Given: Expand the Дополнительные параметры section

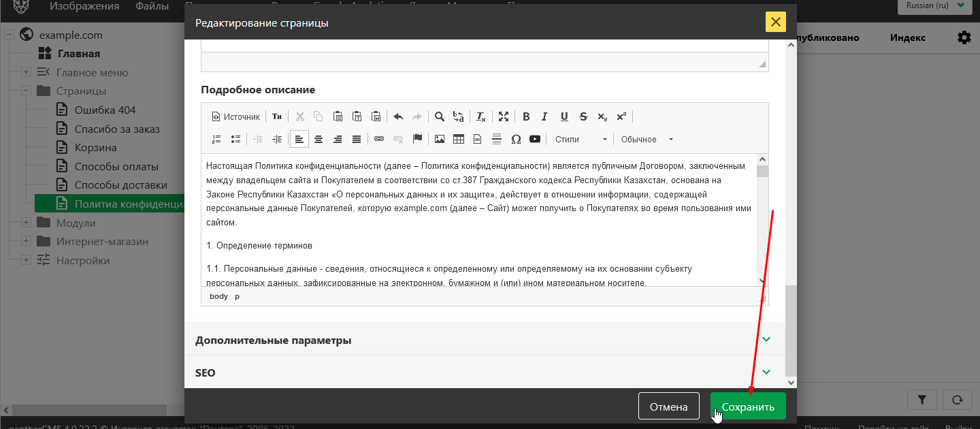Looking at the screenshot, I should click(x=484, y=340).
